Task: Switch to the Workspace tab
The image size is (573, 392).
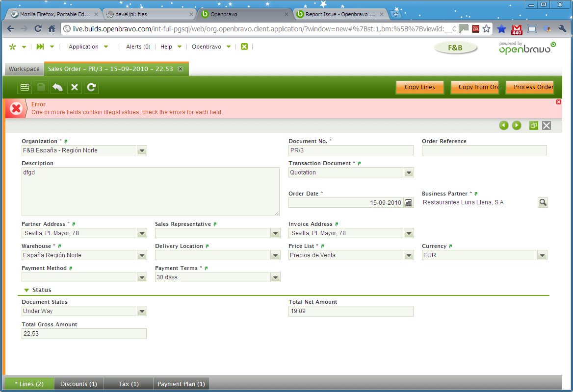Action: pyautogui.click(x=24, y=69)
